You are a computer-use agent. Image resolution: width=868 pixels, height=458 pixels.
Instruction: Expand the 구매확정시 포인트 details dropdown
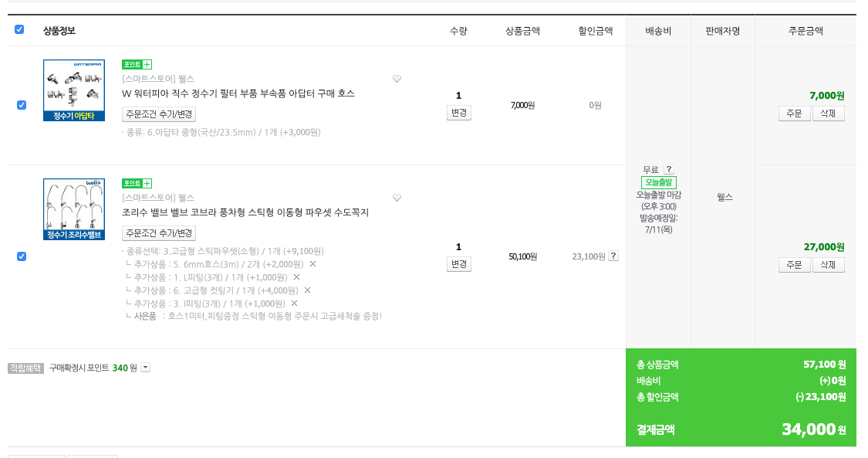pyautogui.click(x=145, y=368)
